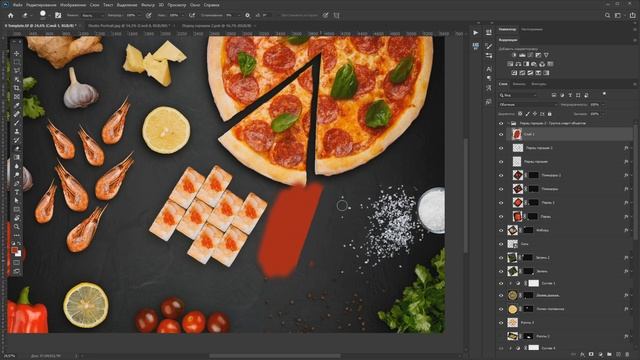The width and height of the screenshot is (640, 360).
Task: Open the layer blend mode dropdown
Action: (528, 105)
